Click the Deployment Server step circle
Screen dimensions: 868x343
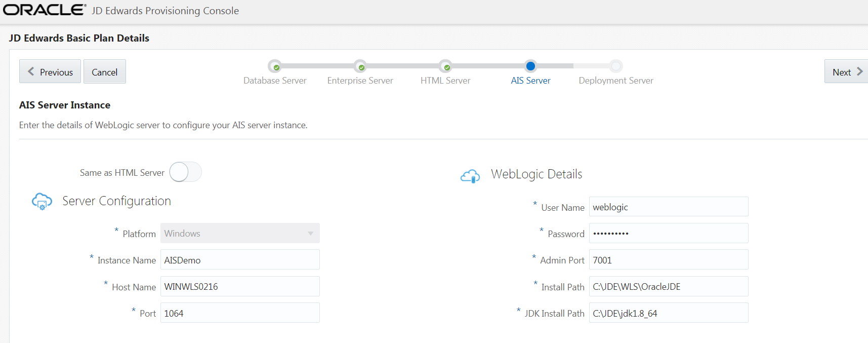tap(616, 66)
